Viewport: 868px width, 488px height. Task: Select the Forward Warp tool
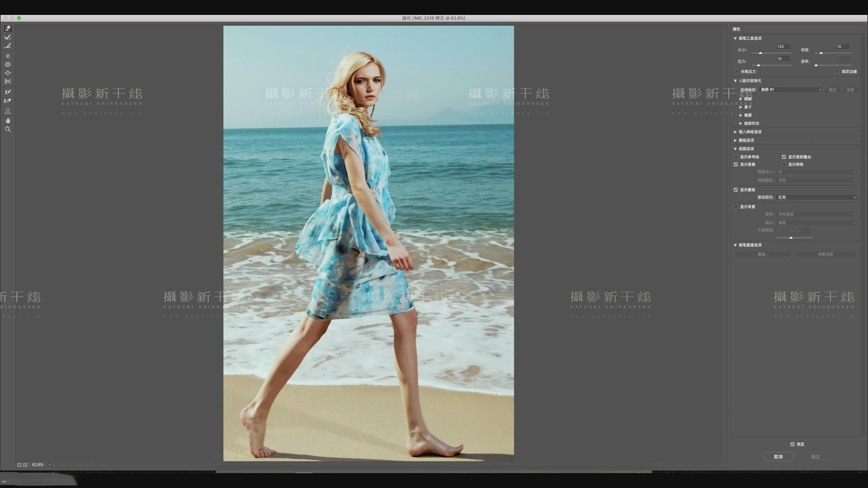coord(8,28)
